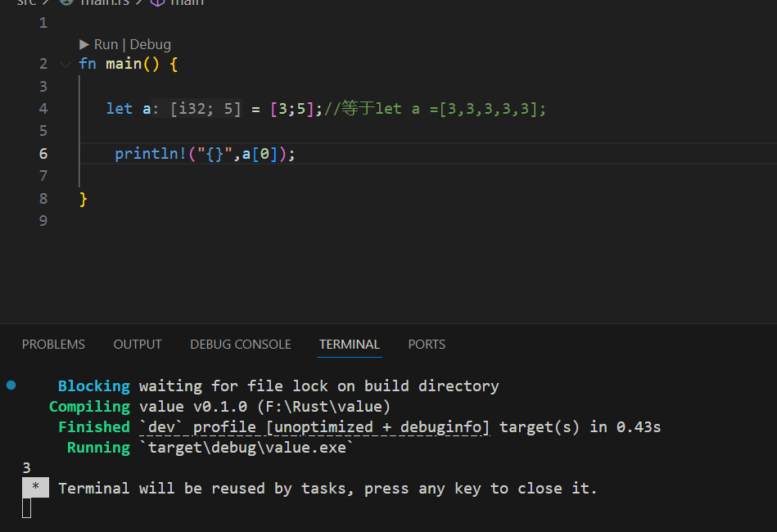
Task: Click the closing brace on line 8
Action: tap(84, 199)
